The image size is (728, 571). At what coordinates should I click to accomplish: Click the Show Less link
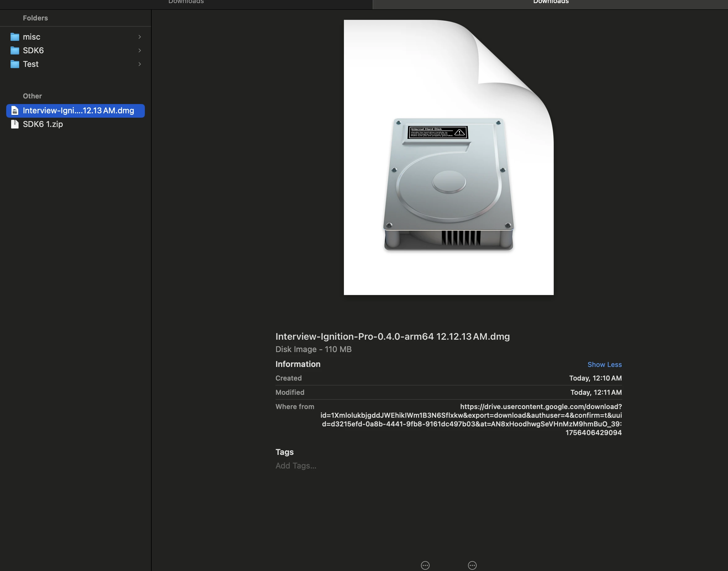pyautogui.click(x=605, y=364)
